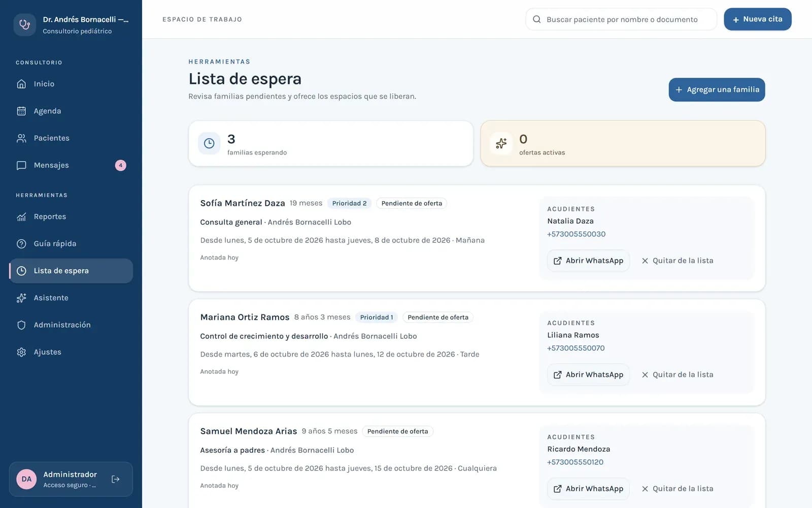Viewport: 812px width, 508px height.
Task: Click the Asistente sparkles icon
Action: pos(21,298)
